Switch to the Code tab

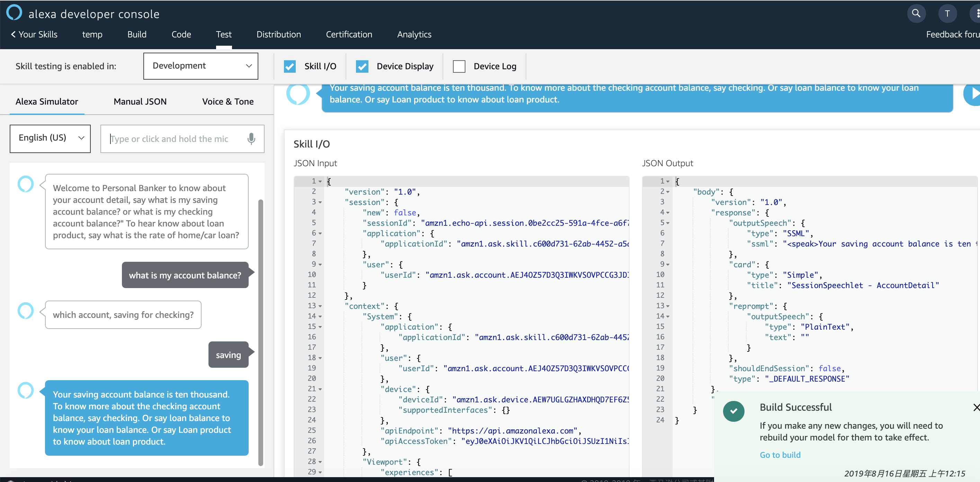point(181,35)
